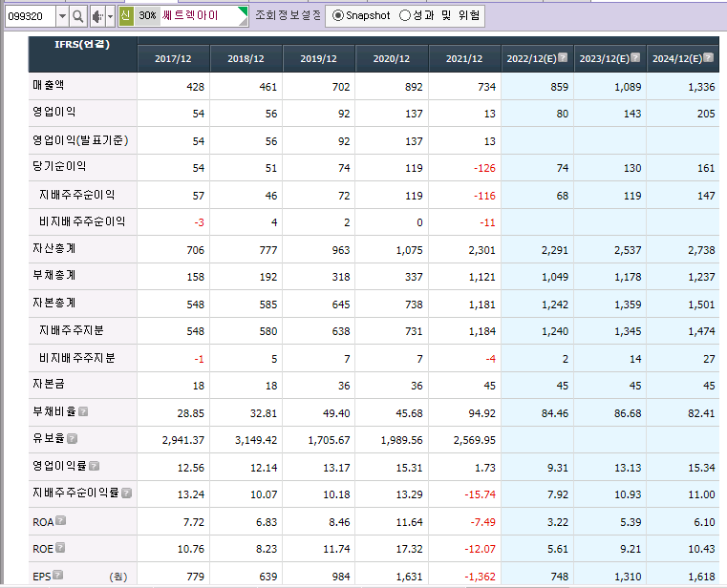The image size is (727, 588).
Task: Click the 2021/12 부채비율 value 94.92
Action: pyautogui.click(x=481, y=413)
